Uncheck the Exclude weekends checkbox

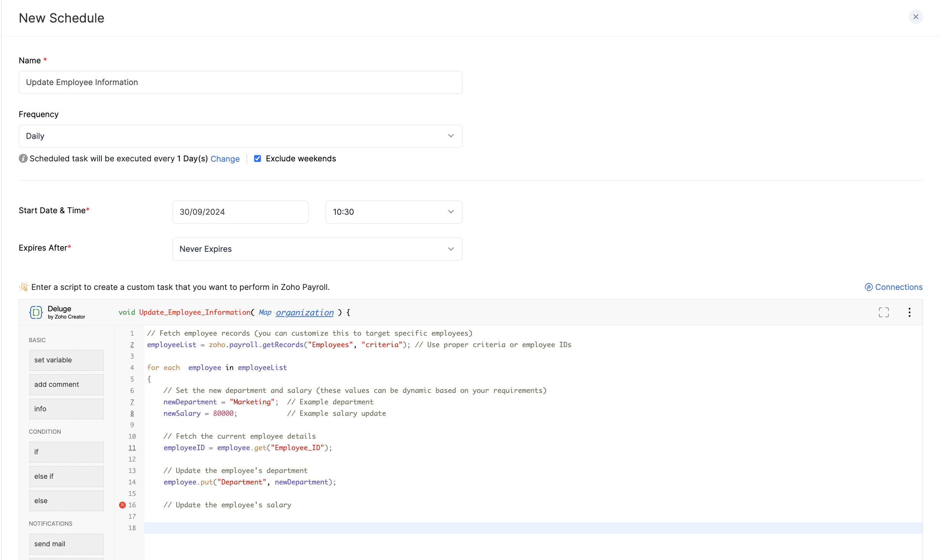point(258,158)
